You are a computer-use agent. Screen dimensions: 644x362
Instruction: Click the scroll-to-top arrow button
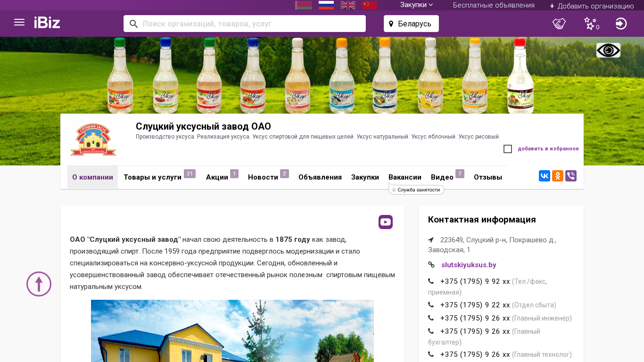coord(39,284)
